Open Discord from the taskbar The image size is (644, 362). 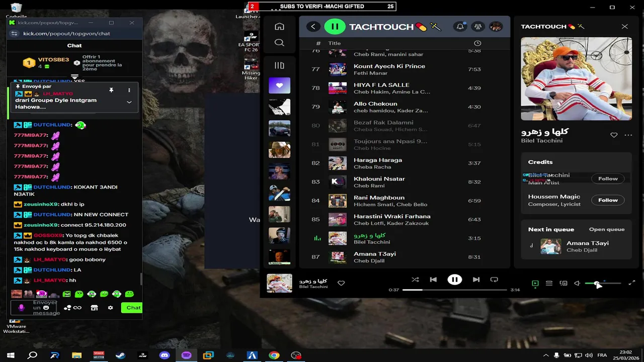pos(165,355)
